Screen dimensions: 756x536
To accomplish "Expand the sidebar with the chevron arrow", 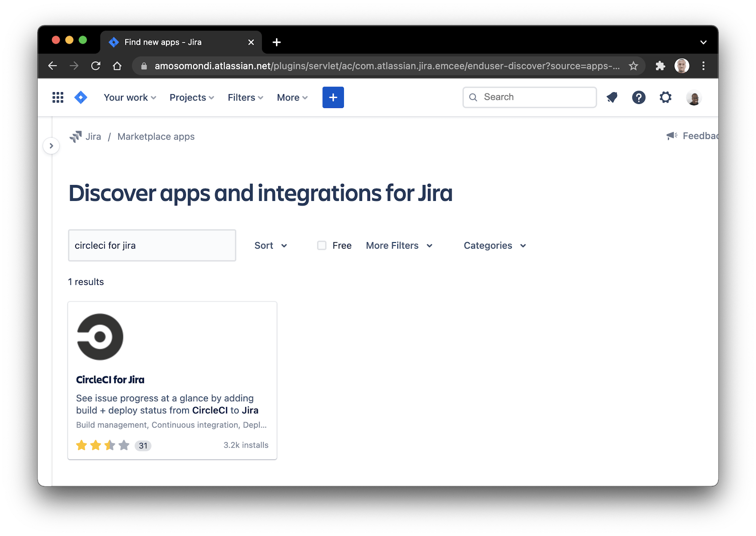I will (x=52, y=145).
